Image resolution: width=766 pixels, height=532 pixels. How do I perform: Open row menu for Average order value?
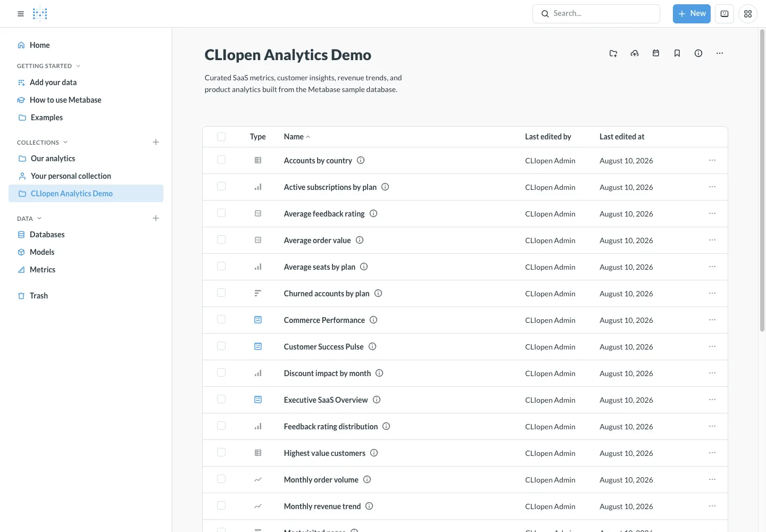tap(712, 240)
